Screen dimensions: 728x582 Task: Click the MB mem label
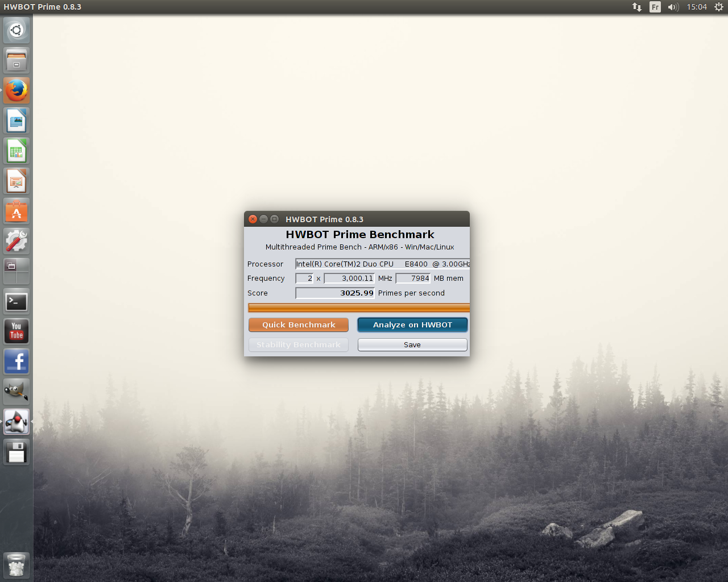[x=449, y=278]
